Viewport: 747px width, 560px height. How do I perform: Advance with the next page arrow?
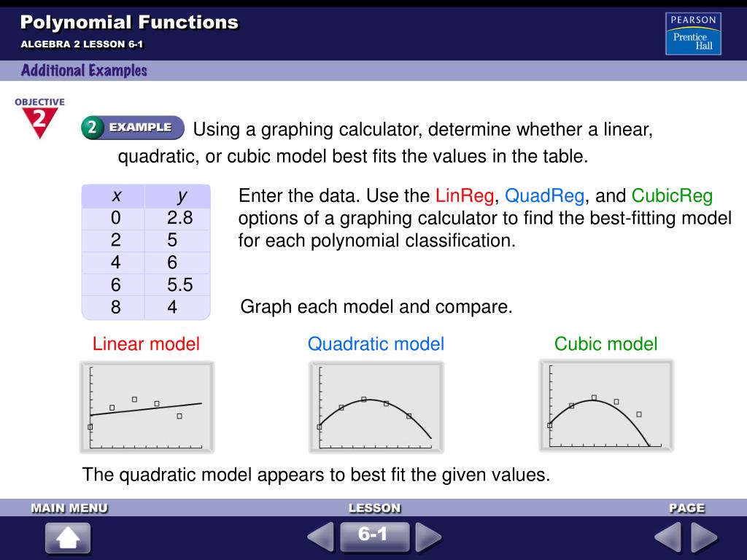[704, 538]
